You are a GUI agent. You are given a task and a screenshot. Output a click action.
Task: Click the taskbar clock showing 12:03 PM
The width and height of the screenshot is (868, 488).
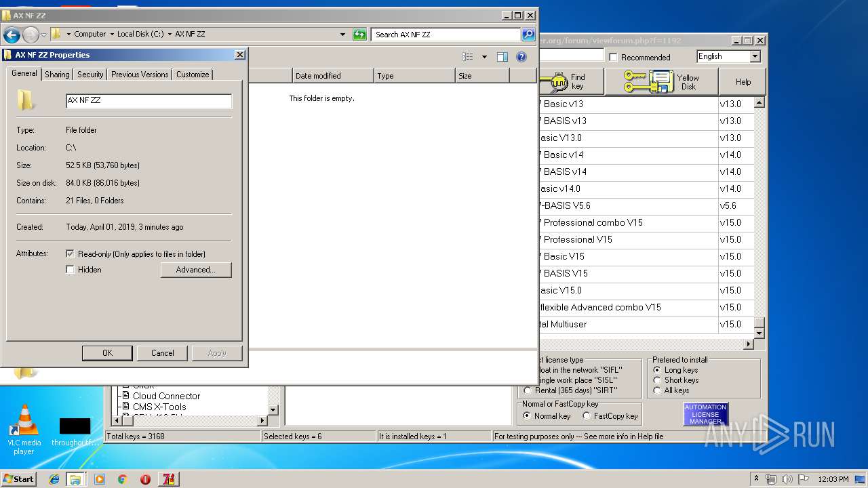pyautogui.click(x=833, y=479)
